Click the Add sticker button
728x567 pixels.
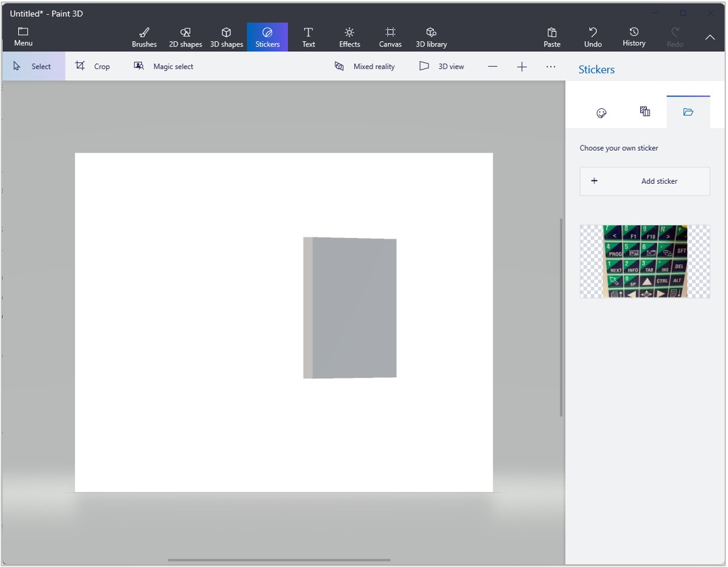pos(644,181)
